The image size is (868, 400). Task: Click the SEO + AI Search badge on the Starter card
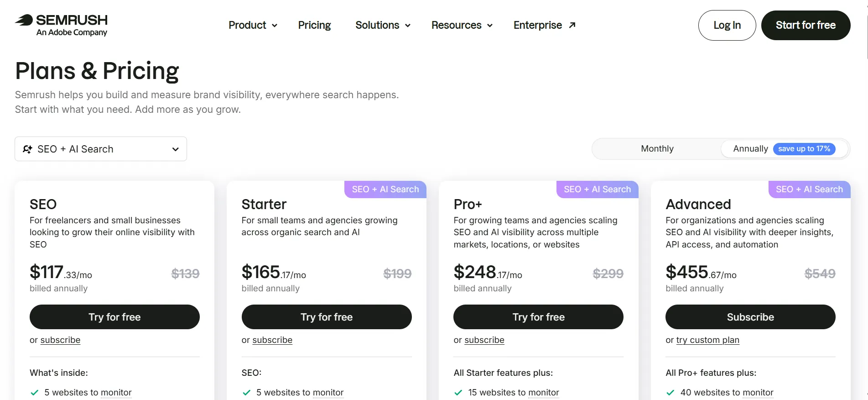[385, 189]
